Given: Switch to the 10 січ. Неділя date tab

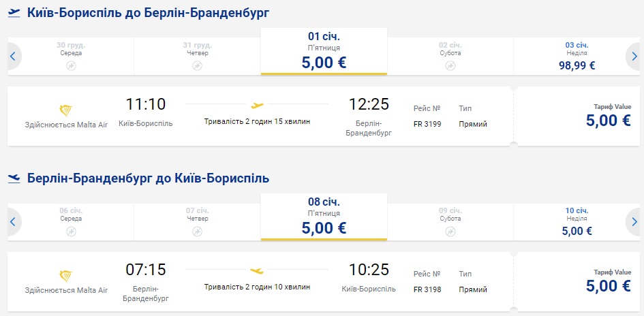Looking at the screenshot, I should (x=577, y=221).
